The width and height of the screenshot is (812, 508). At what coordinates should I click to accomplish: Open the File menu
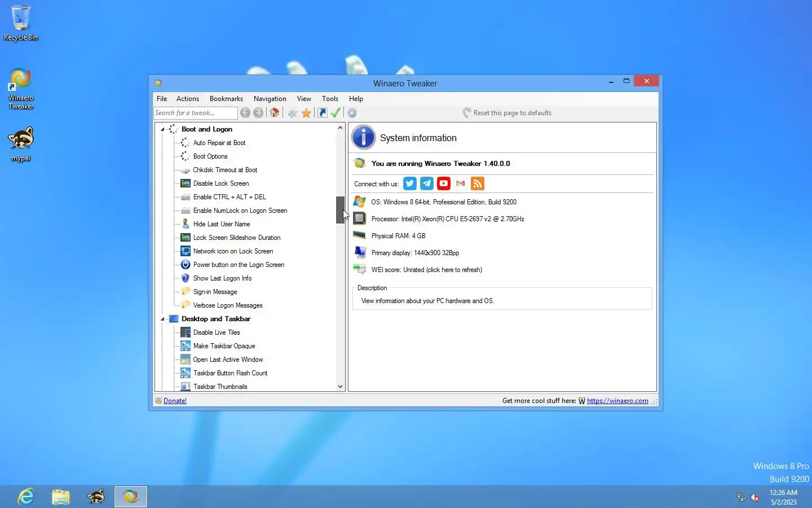click(162, 99)
